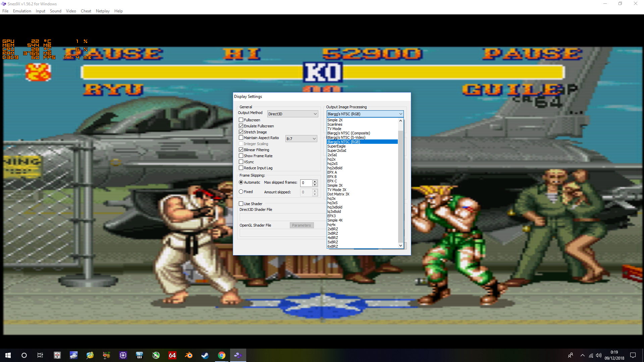
Task: Click the volume speaker tray icon
Action: coord(599,355)
